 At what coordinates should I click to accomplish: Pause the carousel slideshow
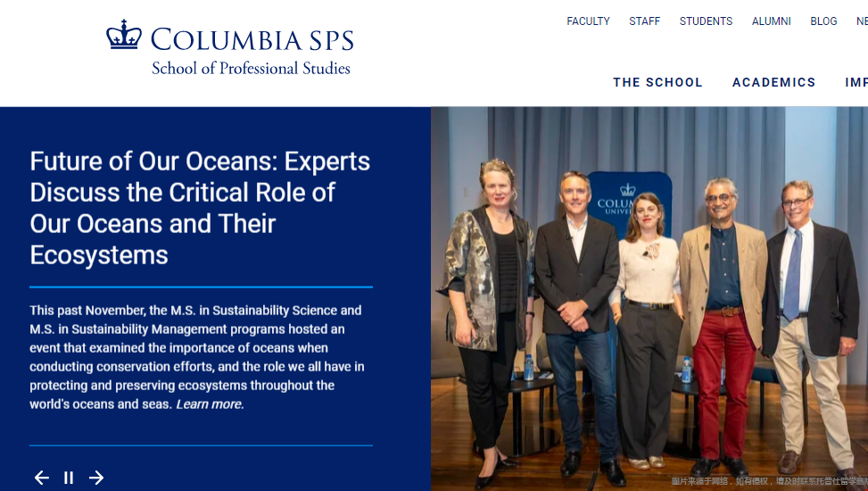click(x=69, y=477)
